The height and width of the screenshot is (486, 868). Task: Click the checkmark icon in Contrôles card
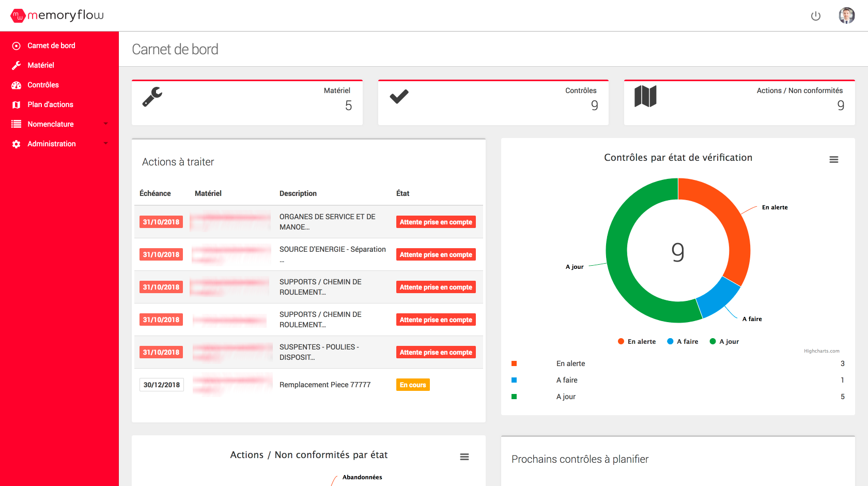(x=399, y=97)
